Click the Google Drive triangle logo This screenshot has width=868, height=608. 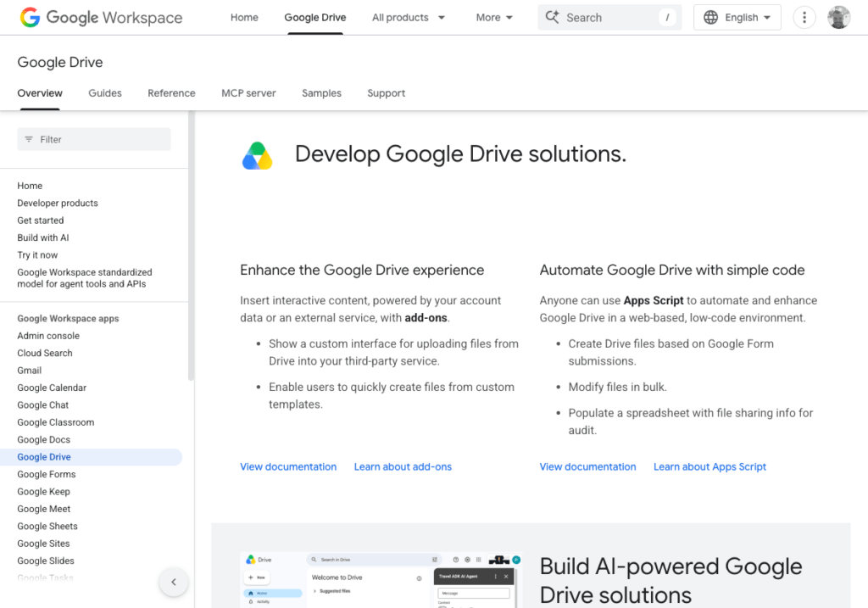pos(258,155)
